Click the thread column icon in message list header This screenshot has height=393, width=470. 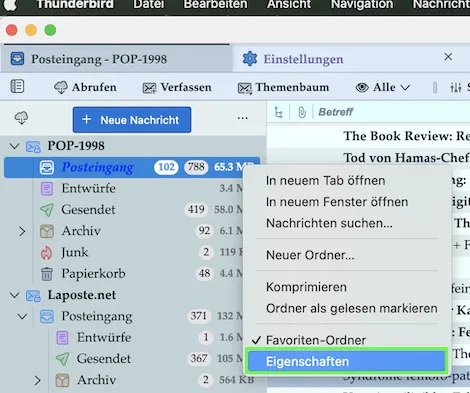click(278, 112)
